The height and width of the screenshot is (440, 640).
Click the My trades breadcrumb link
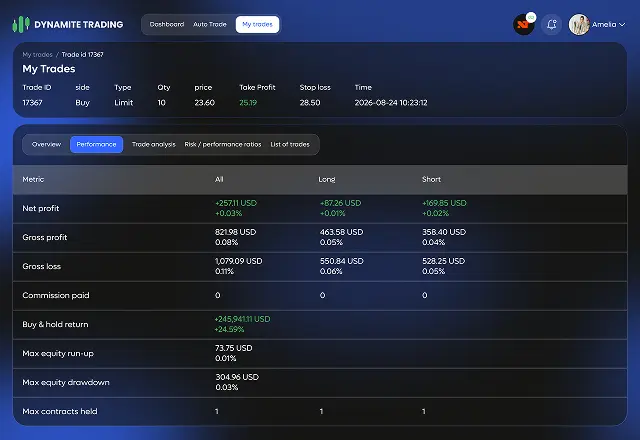(x=37, y=55)
